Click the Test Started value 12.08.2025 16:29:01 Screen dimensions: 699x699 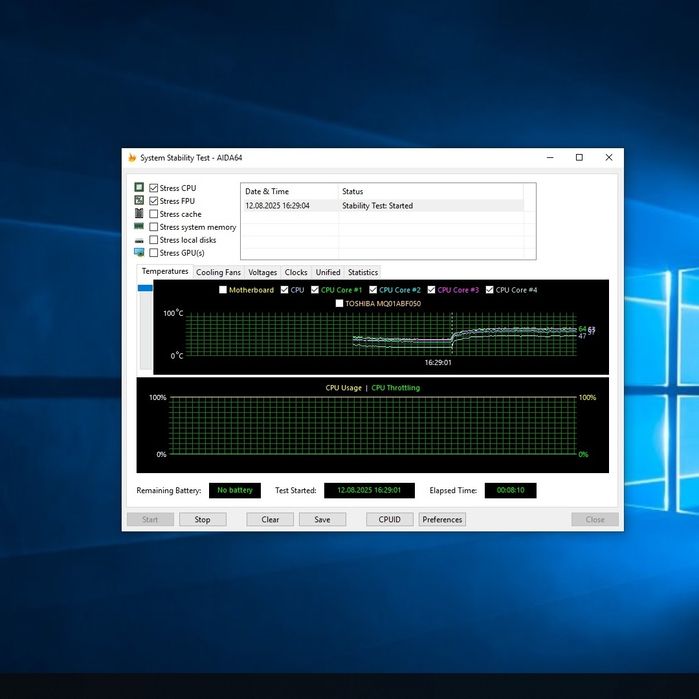(369, 490)
